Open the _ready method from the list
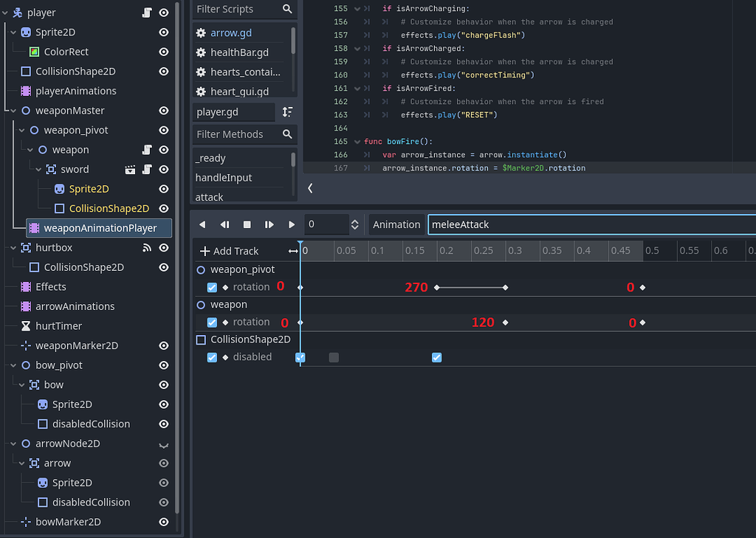The image size is (756, 538). (209, 158)
